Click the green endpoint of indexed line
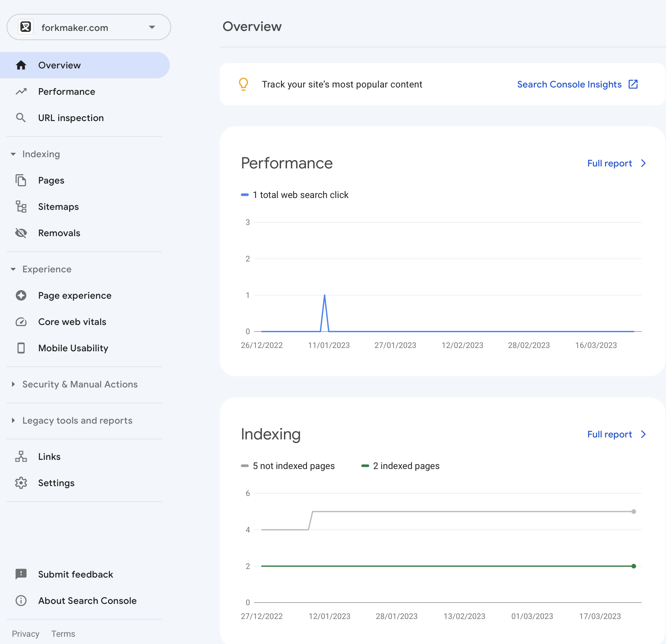Image resolution: width=666 pixels, height=644 pixels. pyautogui.click(x=634, y=566)
